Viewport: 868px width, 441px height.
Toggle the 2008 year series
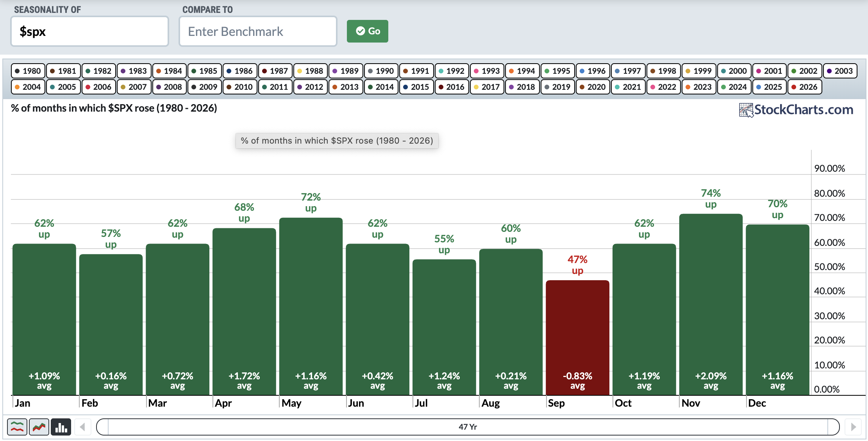tap(169, 87)
